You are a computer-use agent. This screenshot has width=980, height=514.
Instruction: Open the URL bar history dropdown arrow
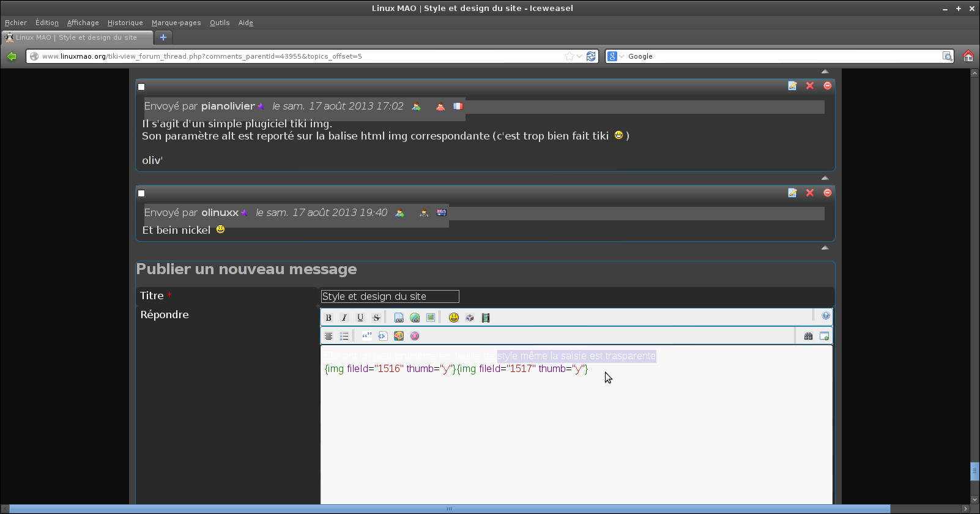point(579,56)
